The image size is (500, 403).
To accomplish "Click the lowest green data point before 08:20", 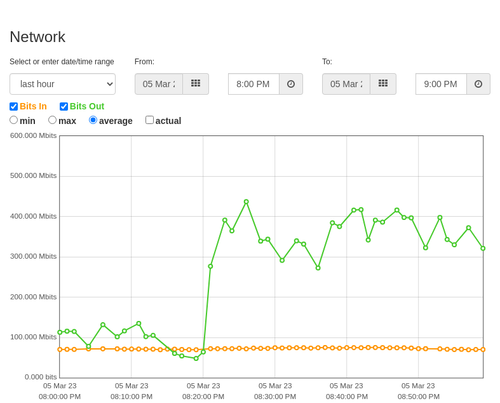I will click(196, 358).
